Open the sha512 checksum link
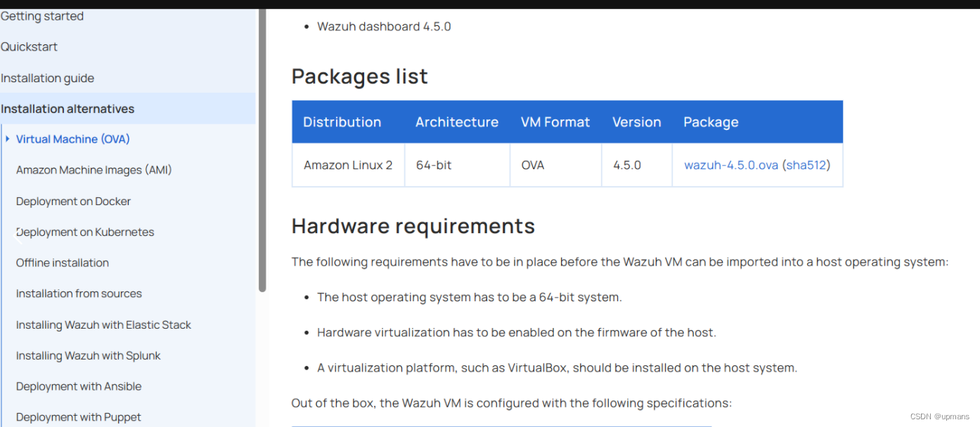This screenshot has height=427, width=980. tap(806, 165)
